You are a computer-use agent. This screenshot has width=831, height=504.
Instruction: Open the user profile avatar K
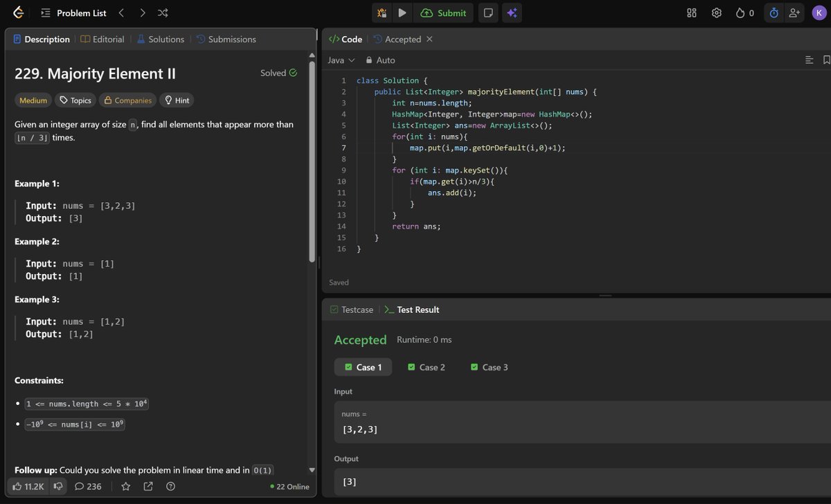coord(819,12)
